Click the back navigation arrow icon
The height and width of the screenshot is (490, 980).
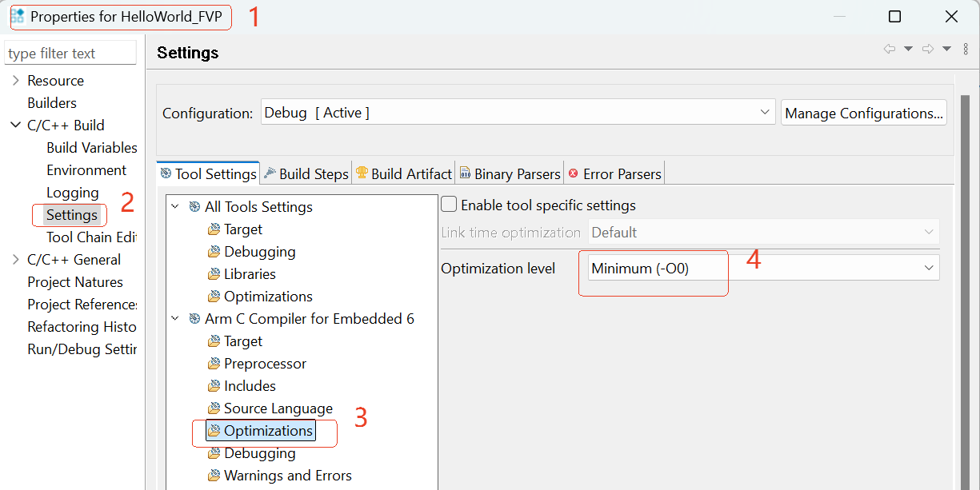point(889,50)
